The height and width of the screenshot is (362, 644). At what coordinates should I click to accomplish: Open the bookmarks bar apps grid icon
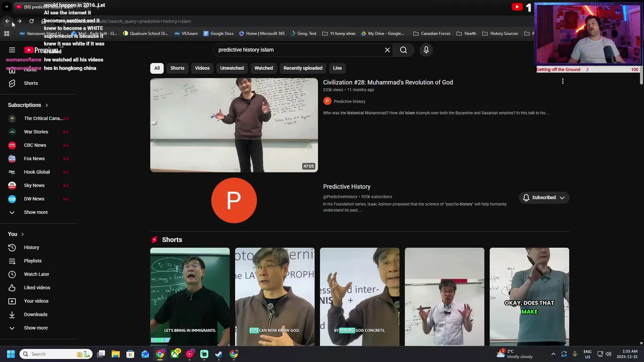point(7,34)
